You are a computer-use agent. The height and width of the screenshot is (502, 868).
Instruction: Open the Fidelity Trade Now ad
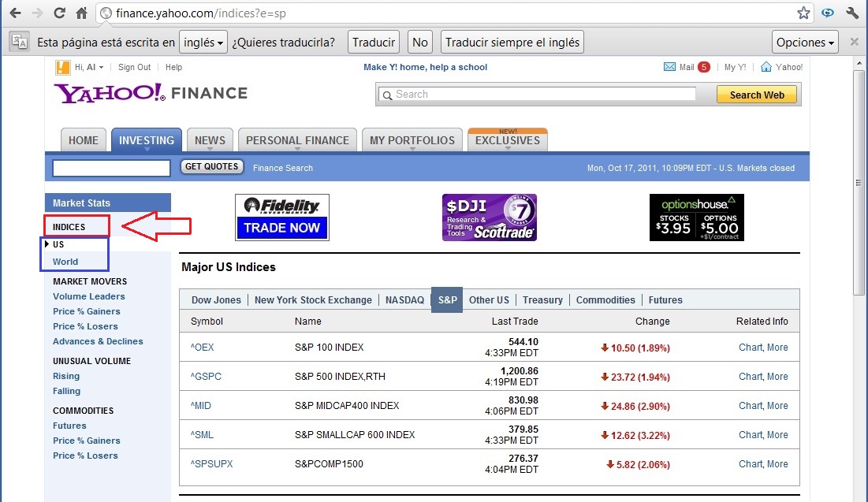point(281,217)
